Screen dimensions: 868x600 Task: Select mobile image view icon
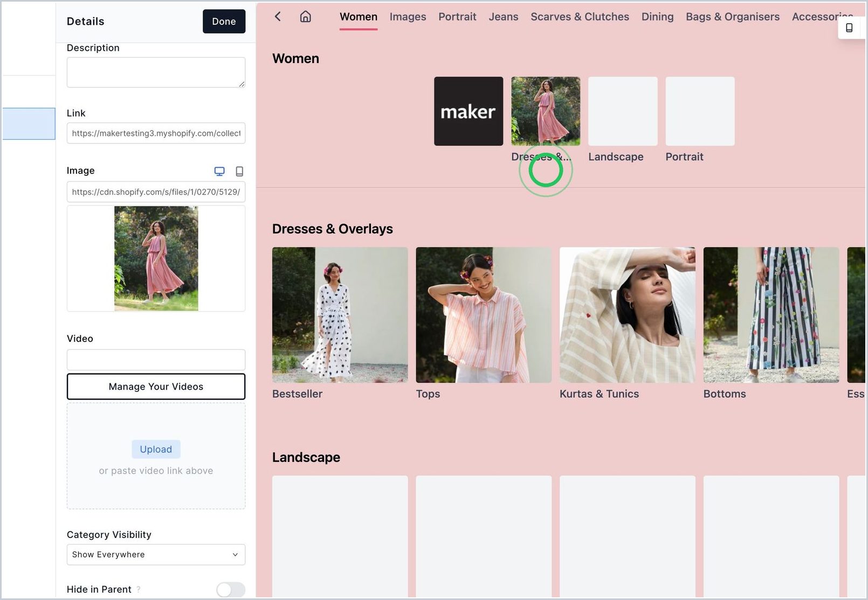tap(239, 171)
